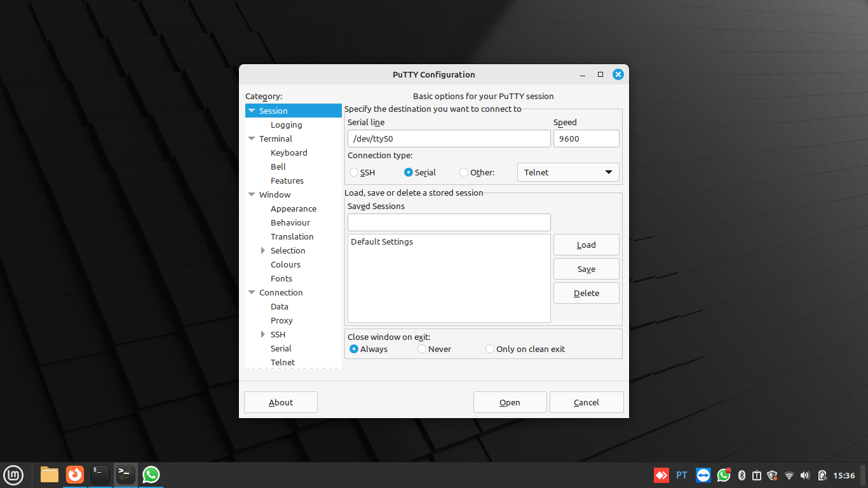Click the Saved Sessions name field

[449, 222]
